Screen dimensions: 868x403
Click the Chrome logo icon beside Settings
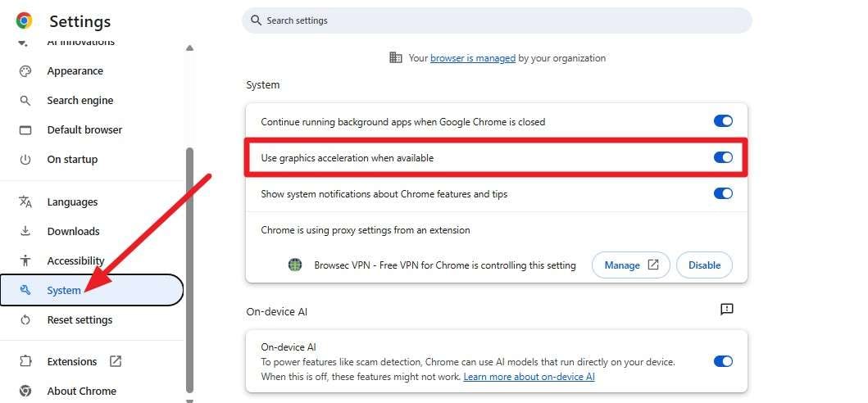[25, 21]
